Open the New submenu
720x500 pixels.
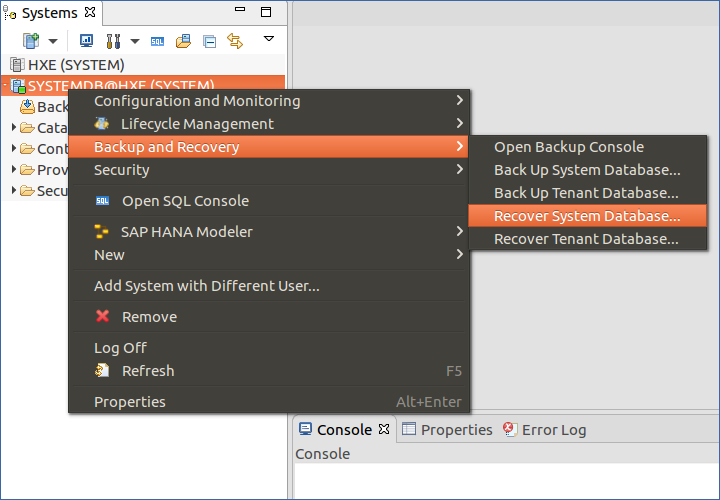click(269, 254)
